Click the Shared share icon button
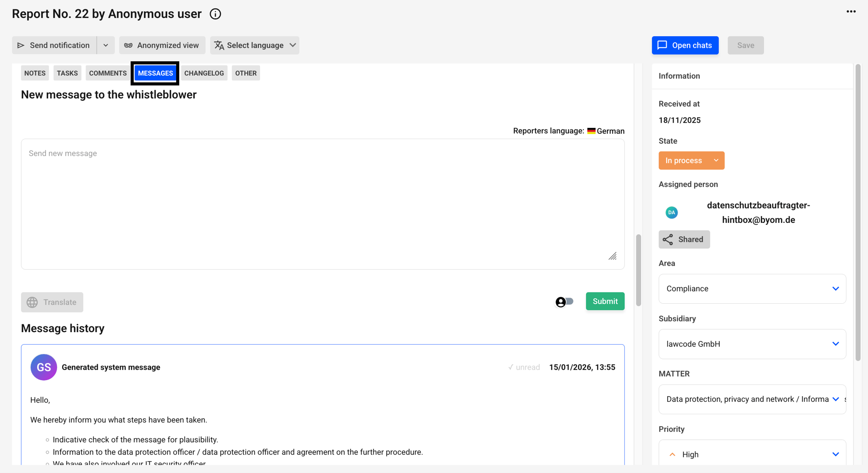The image size is (868, 473). pyautogui.click(x=684, y=239)
